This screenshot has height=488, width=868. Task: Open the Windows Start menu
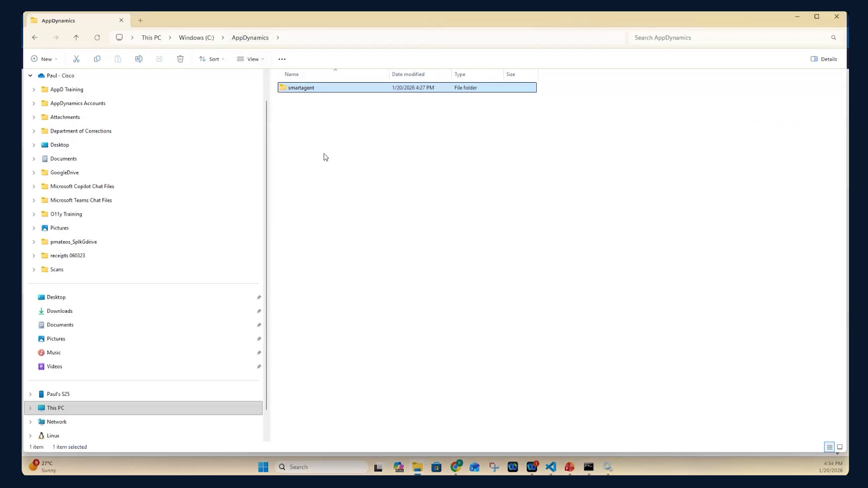263,467
